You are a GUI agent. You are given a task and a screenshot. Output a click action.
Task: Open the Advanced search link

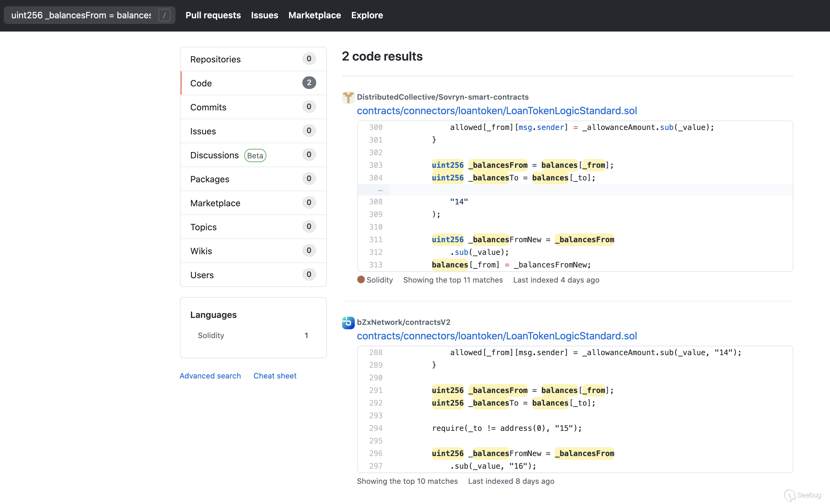click(210, 376)
